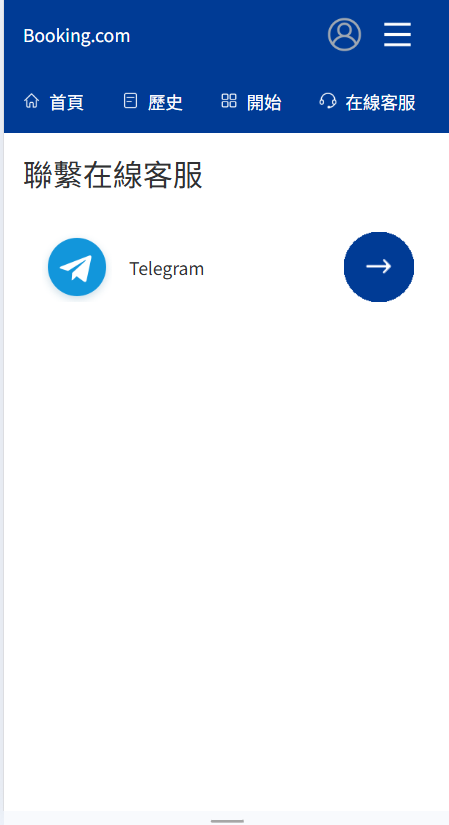Open the user profile icon

tap(344, 35)
